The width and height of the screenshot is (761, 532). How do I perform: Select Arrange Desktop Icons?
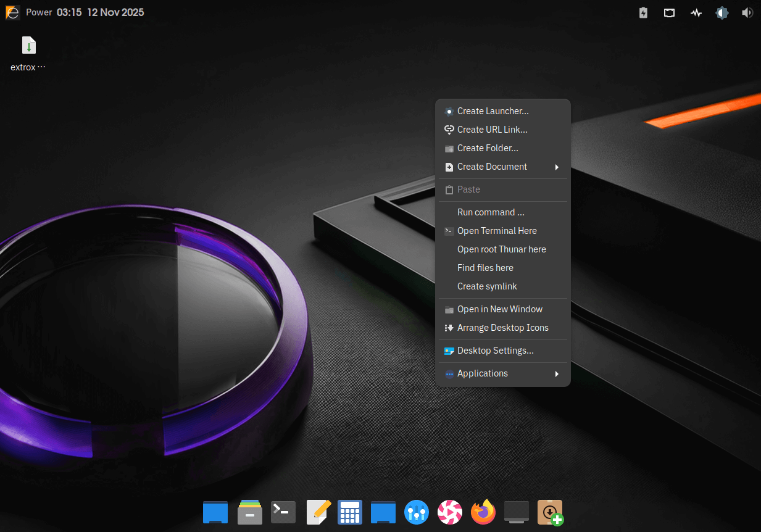502,328
